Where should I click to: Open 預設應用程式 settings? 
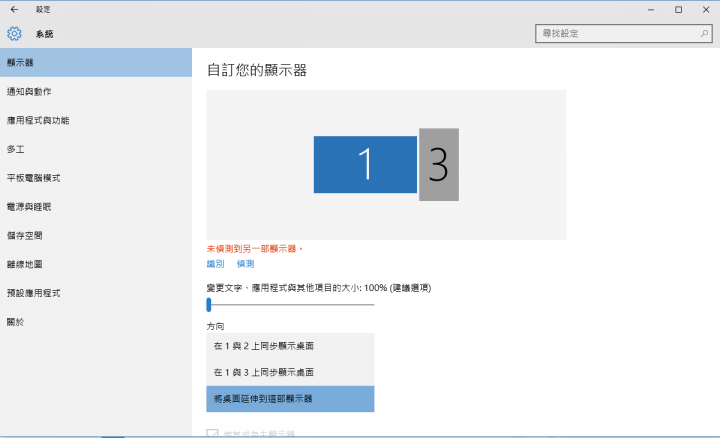[x=96, y=293]
